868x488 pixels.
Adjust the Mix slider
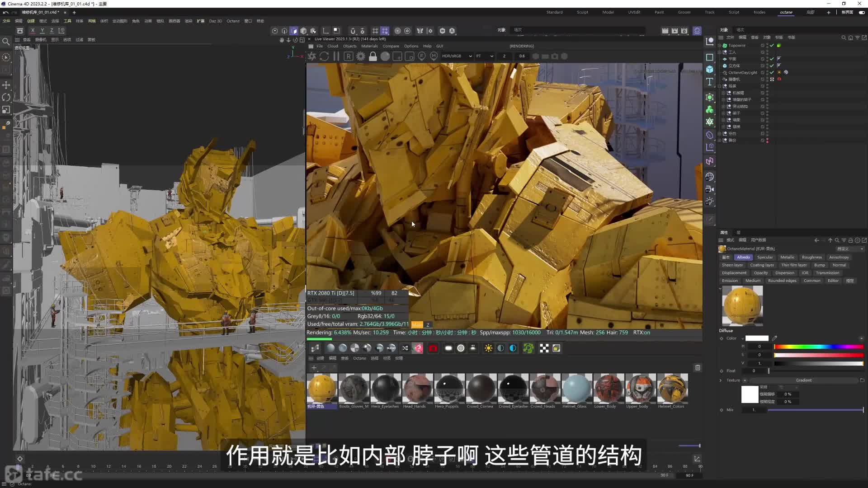click(816, 410)
